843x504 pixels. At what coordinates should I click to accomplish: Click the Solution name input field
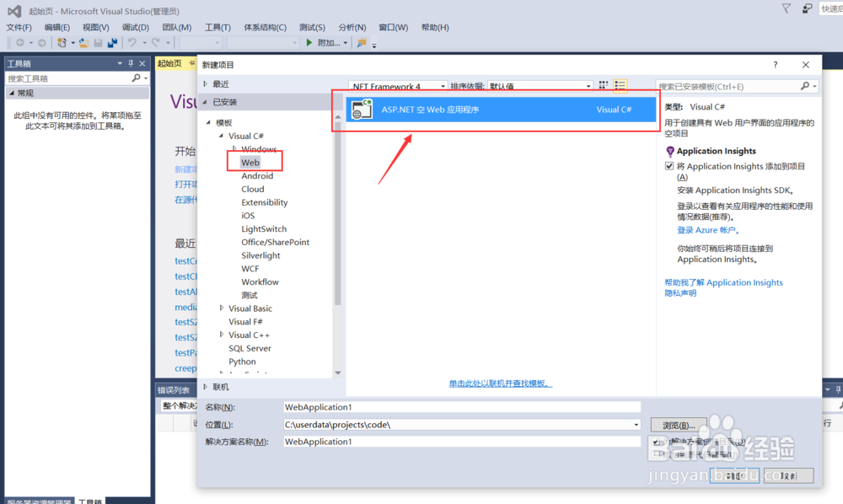coord(462,441)
